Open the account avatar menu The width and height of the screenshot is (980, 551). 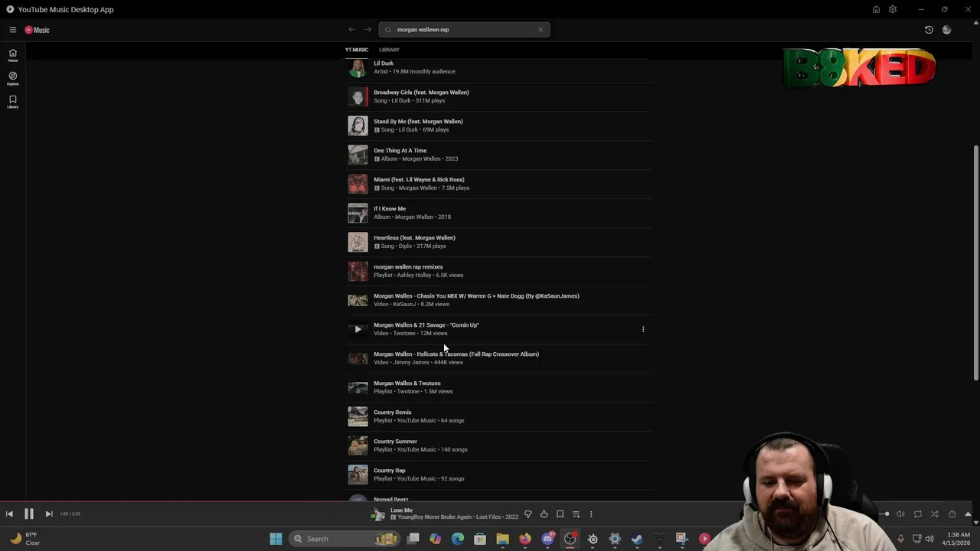[947, 30]
